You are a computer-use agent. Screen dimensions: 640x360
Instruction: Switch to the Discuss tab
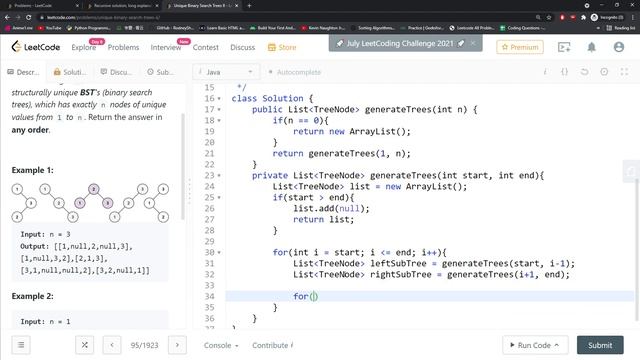tap(116, 72)
